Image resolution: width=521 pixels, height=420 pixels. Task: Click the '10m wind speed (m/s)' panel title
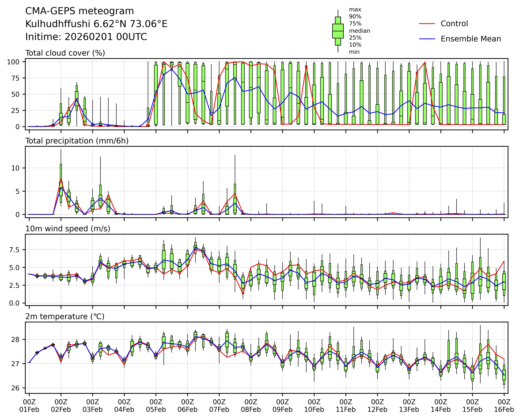68,229
